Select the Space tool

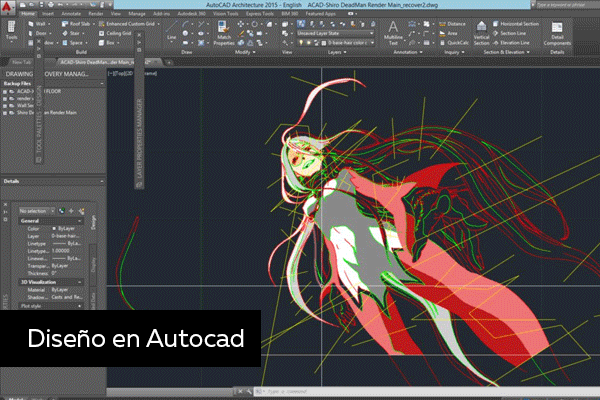[x=73, y=43]
